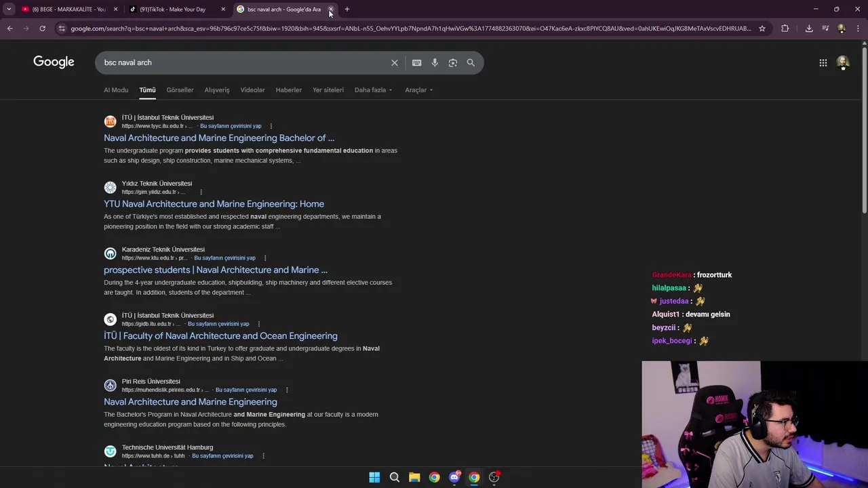
Task: Close the BEGE YouTube tab
Action: (x=115, y=9)
